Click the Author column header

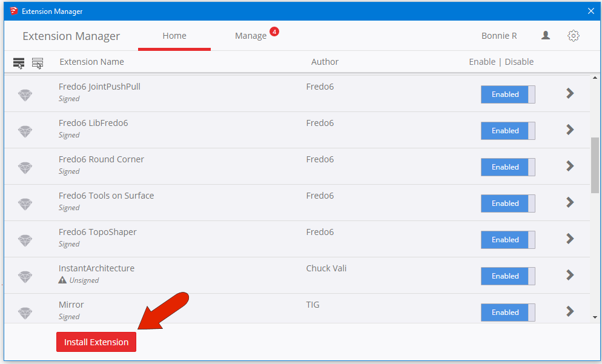click(x=325, y=62)
